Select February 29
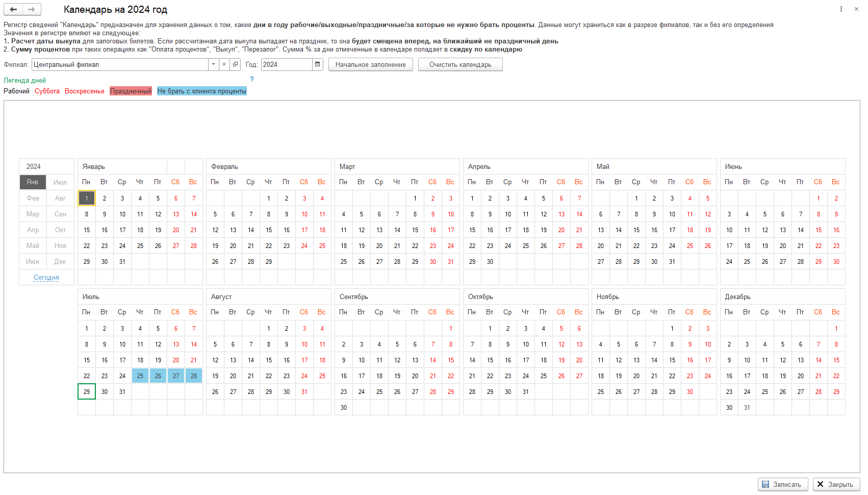The width and height of the screenshot is (868, 495). pyautogui.click(x=269, y=261)
